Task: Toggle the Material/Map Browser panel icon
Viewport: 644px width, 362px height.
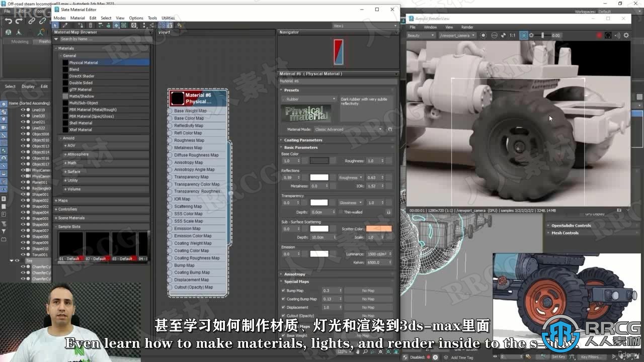Action: 161,25
